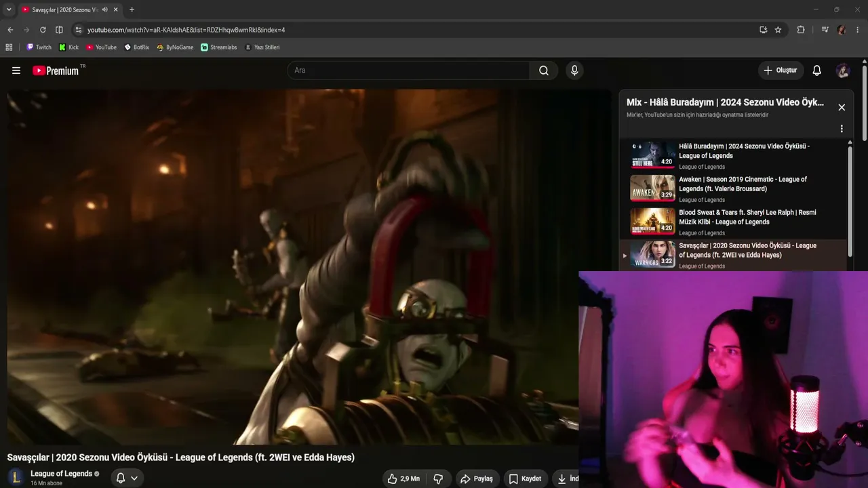Download the video with İndir button
Viewport: 868px width, 488px height.
point(567,479)
